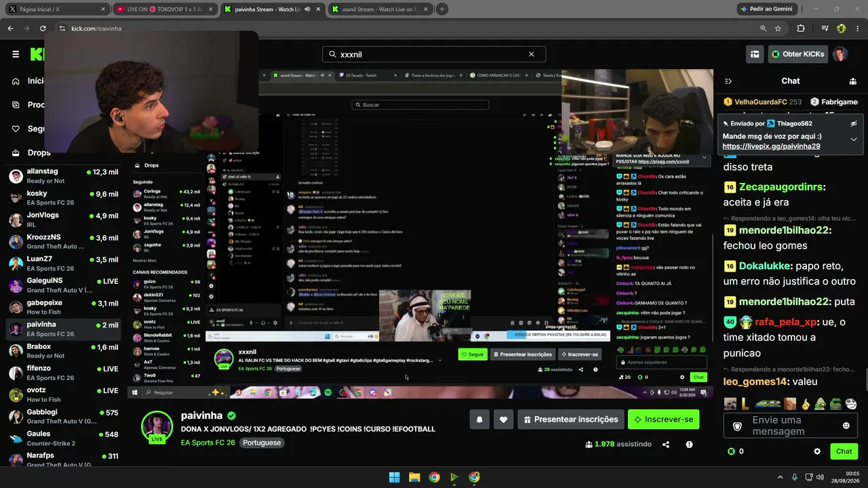The height and width of the screenshot is (488, 868).
Task: Click Pedir ao Gemini button
Action: 767,9
